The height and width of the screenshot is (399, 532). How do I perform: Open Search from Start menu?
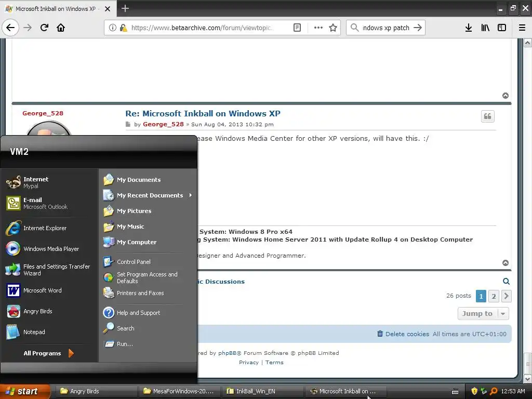[148, 328]
